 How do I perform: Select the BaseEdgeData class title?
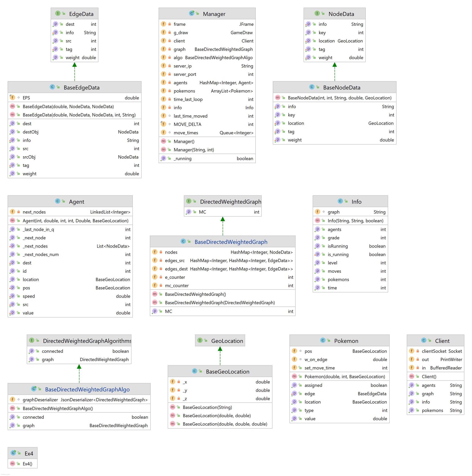click(81, 87)
